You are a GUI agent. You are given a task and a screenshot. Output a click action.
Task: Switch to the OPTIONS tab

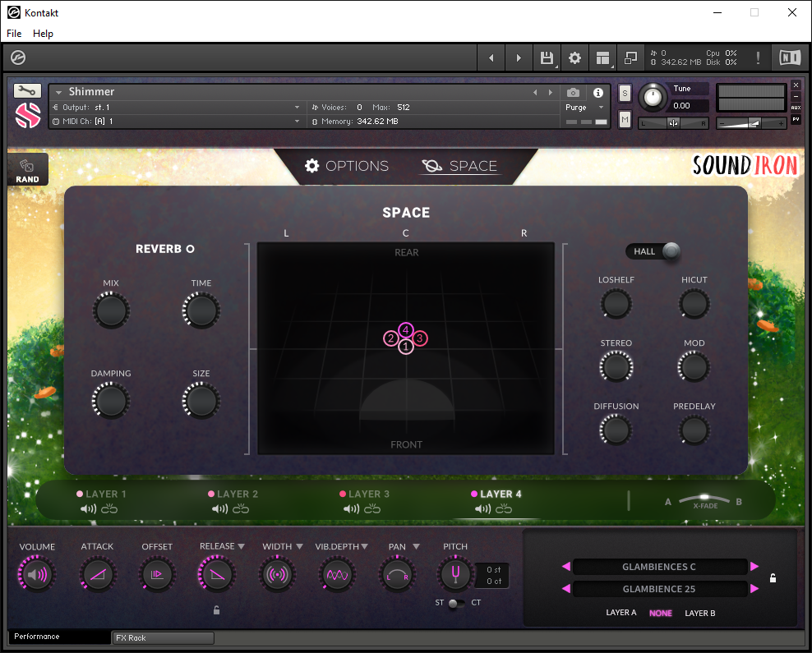pos(347,166)
